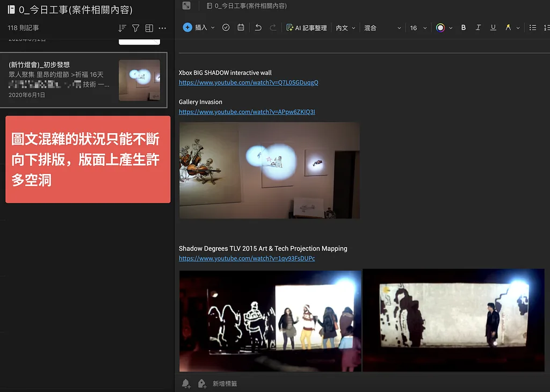Open the 混合 font family dropdown

coord(382,28)
